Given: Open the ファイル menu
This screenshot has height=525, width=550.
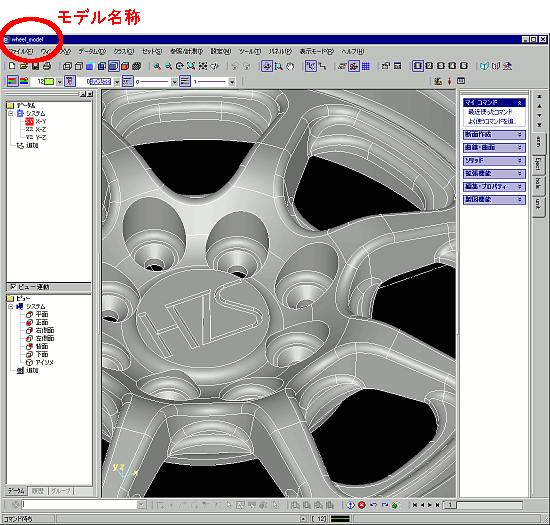Looking at the screenshot, I should click(x=21, y=51).
